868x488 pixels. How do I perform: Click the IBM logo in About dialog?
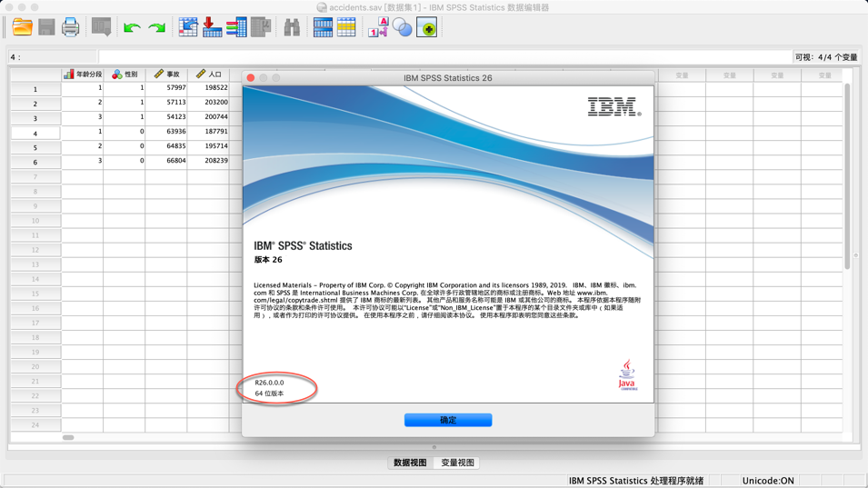click(x=614, y=106)
